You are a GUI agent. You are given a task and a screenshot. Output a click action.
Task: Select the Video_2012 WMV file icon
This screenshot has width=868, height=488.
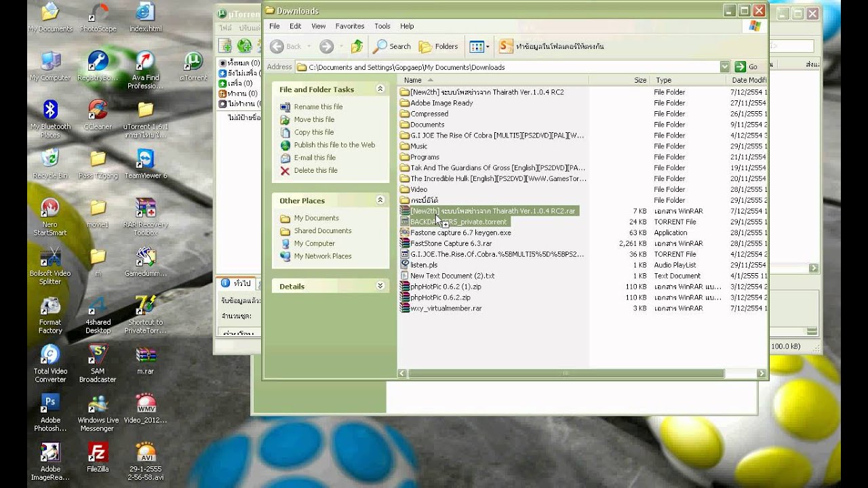(146, 408)
